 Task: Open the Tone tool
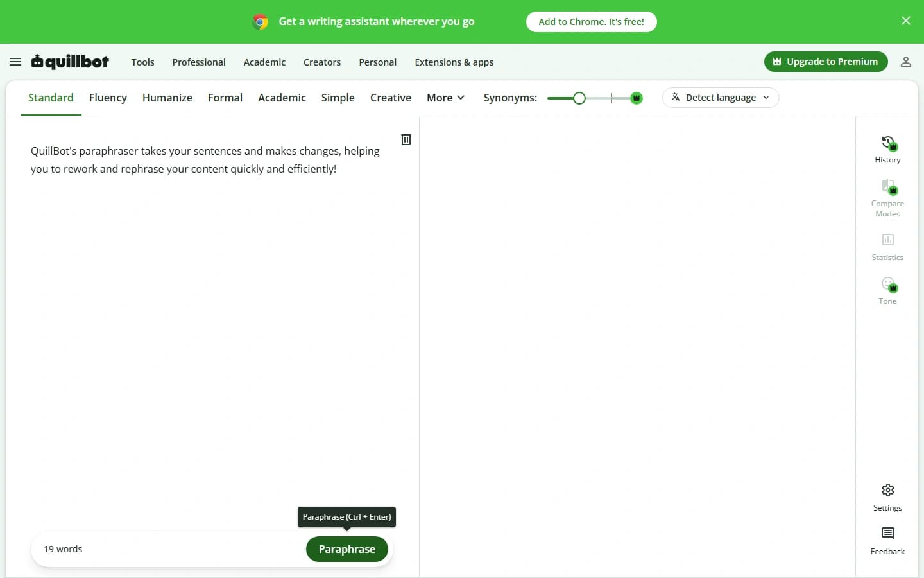887,291
